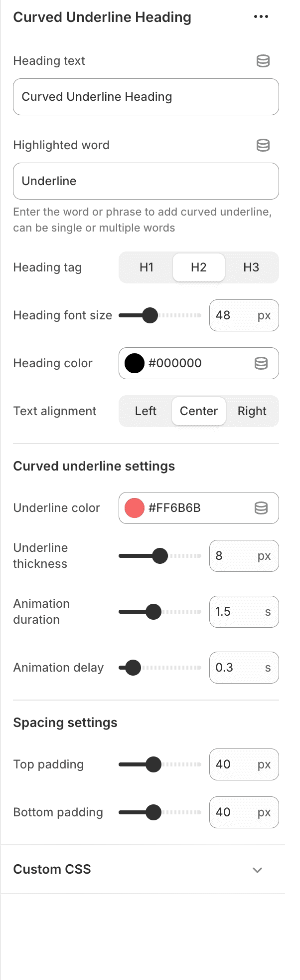Select the H1 heading tag
This screenshot has height=980, width=300.
[x=147, y=267]
